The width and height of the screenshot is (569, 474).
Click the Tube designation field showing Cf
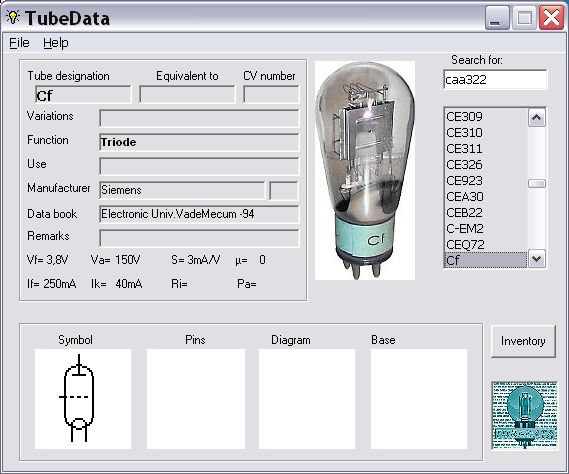tap(83, 95)
